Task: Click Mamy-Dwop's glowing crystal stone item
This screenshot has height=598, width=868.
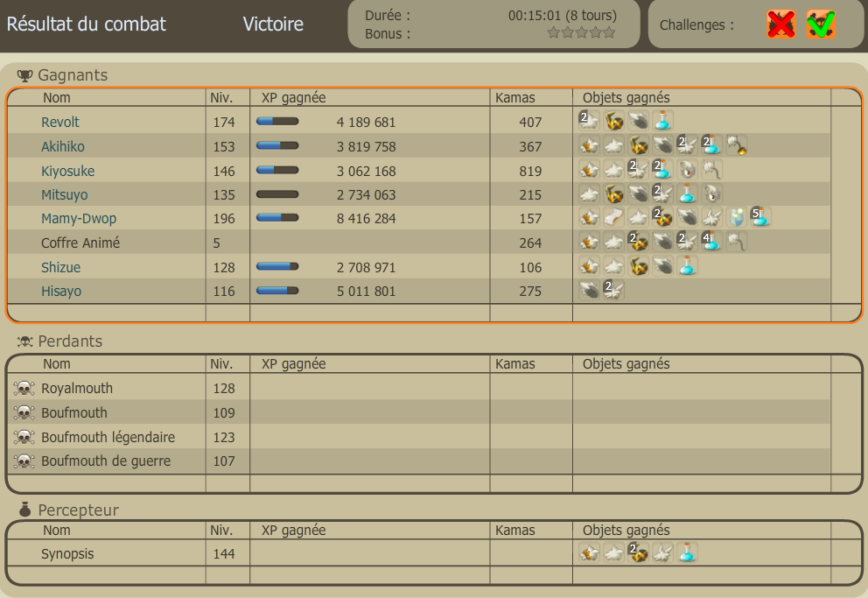Action: click(x=736, y=217)
